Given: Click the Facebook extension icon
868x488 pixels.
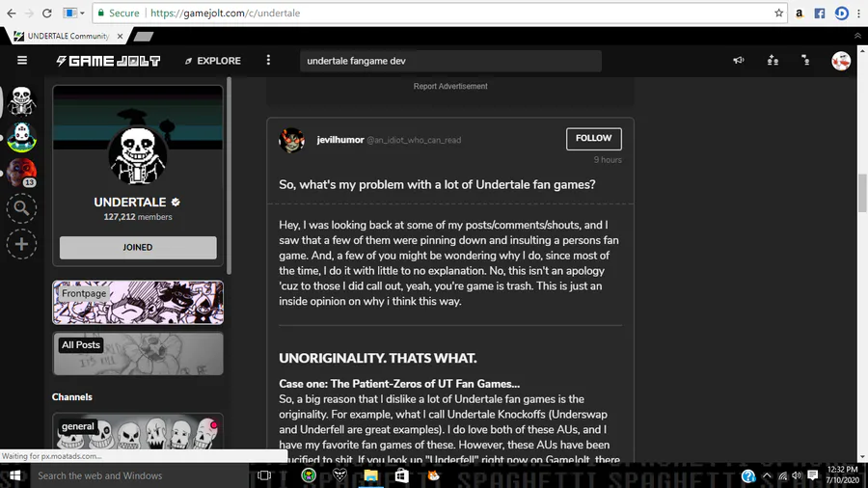Looking at the screenshot, I should coord(819,14).
